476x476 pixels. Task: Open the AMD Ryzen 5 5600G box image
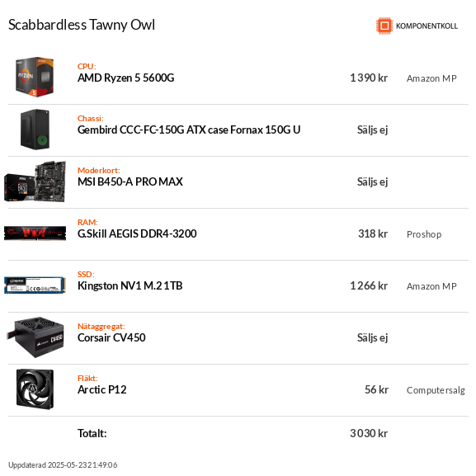[x=35, y=77]
